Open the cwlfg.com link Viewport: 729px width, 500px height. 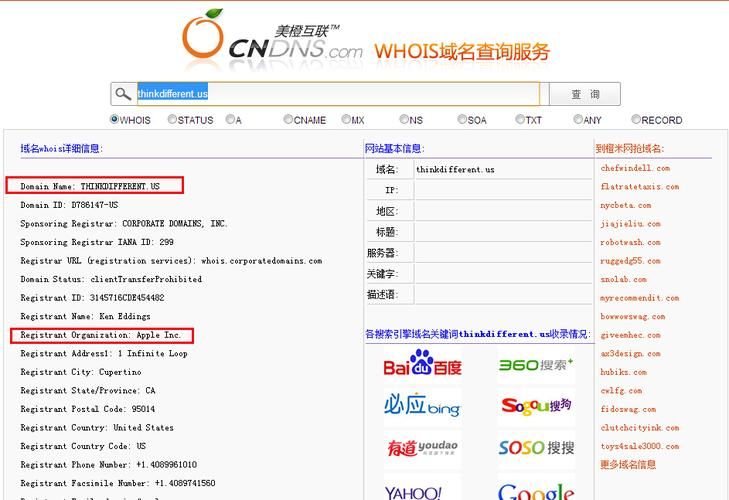coord(621,391)
